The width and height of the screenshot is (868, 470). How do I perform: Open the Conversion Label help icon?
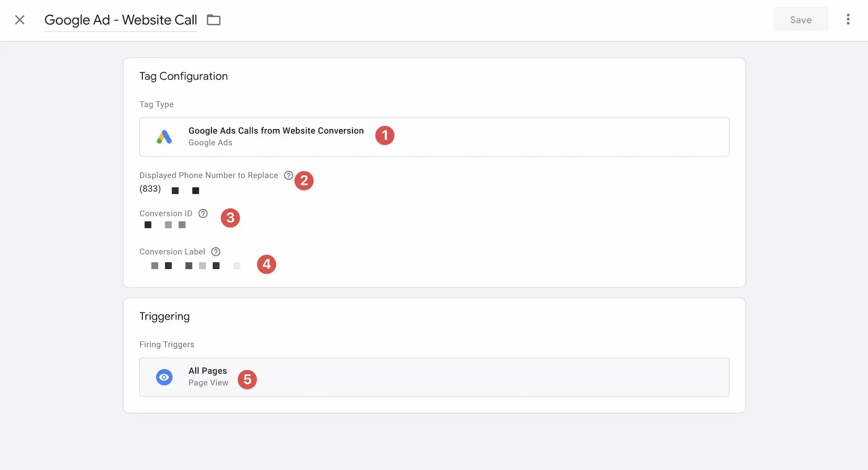(x=216, y=252)
